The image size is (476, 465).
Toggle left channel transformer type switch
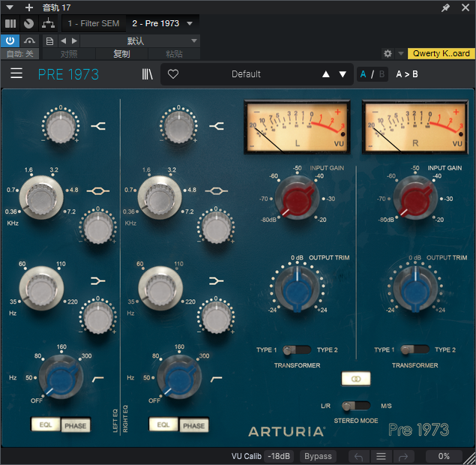point(297,350)
